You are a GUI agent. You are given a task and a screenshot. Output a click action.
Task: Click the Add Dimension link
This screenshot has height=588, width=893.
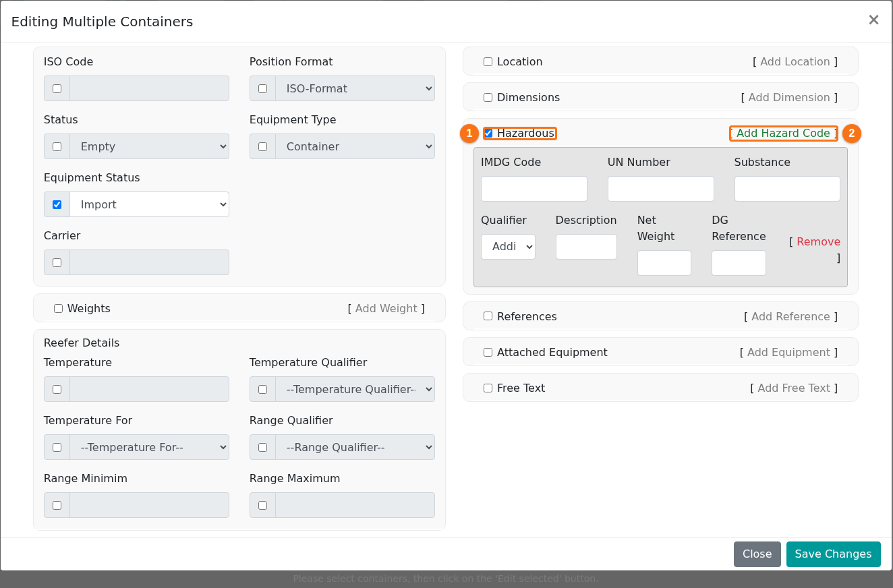click(x=789, y=97)
